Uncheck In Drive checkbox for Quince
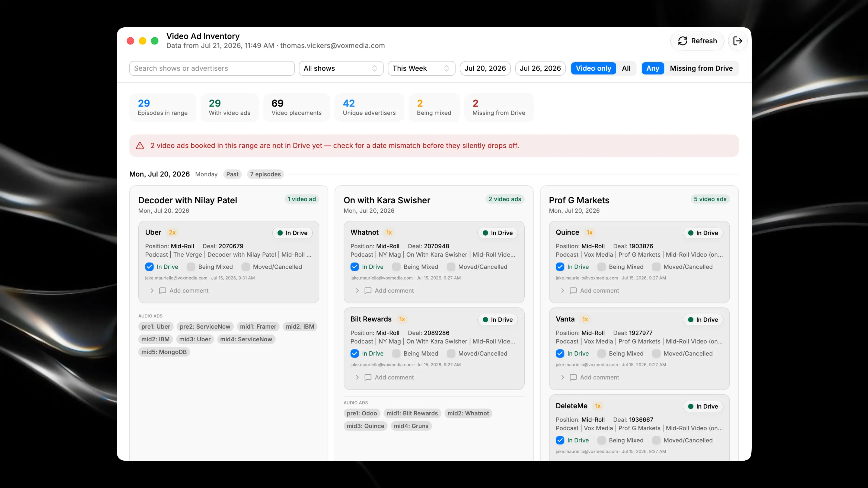The height and width of the screenshot is (488, 868). [x=560, y=267]
